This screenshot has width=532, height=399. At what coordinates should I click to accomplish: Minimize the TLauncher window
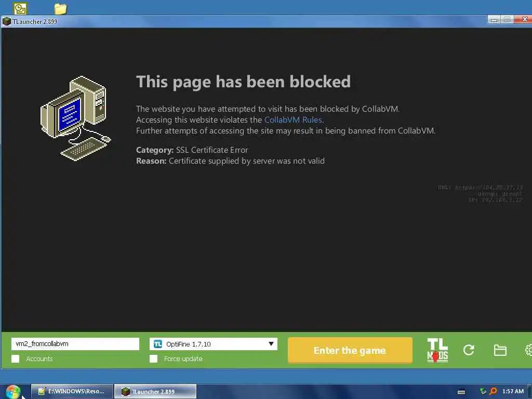[494, 20]
